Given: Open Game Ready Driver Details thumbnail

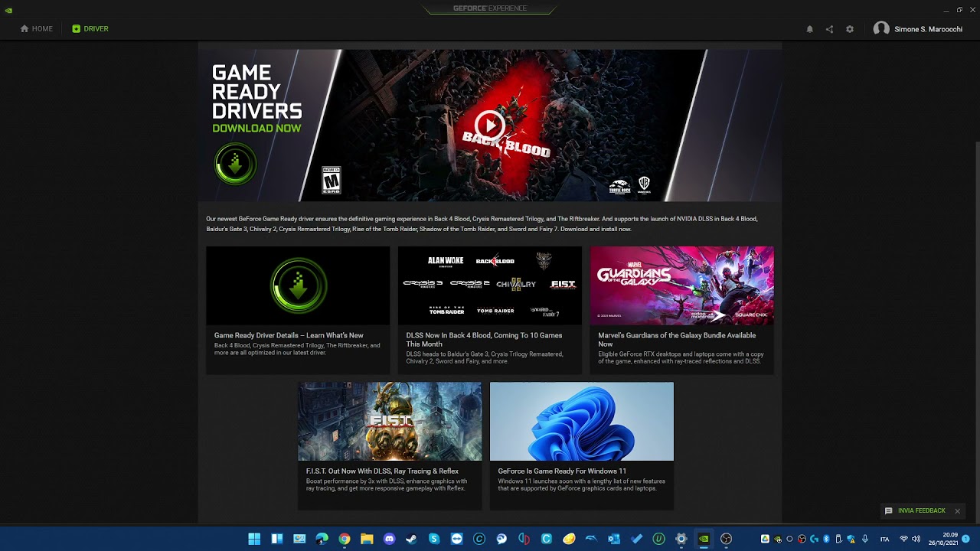Looking at the screenshot, I should [298, 285].
